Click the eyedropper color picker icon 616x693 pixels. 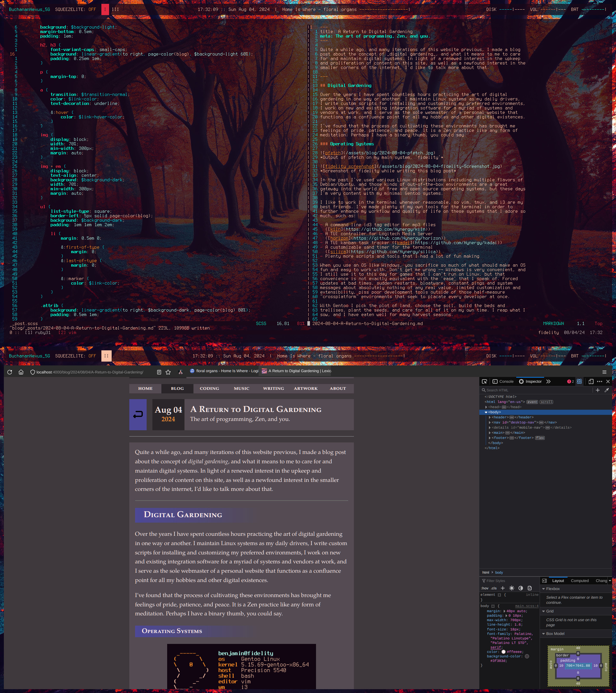[606, 390]
